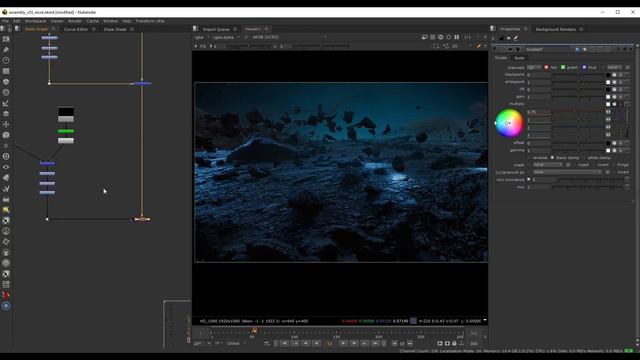
Task: Toggle the blue channel checkbox
Action: click(584, 67)
